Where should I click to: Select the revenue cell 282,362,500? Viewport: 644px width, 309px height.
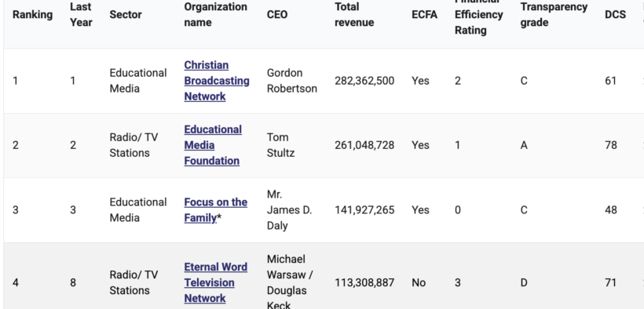(364, 81)
